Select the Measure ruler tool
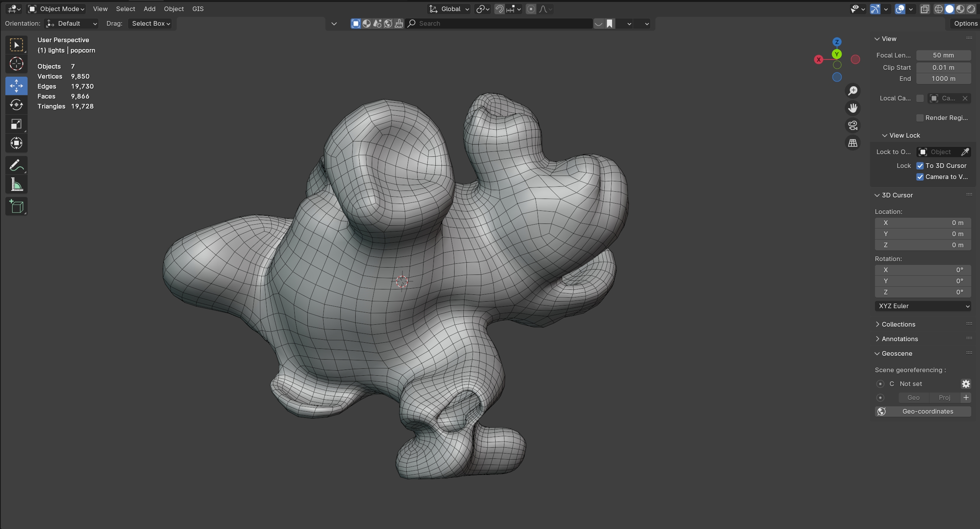980x529 pixels. click(x=16, y=185)
